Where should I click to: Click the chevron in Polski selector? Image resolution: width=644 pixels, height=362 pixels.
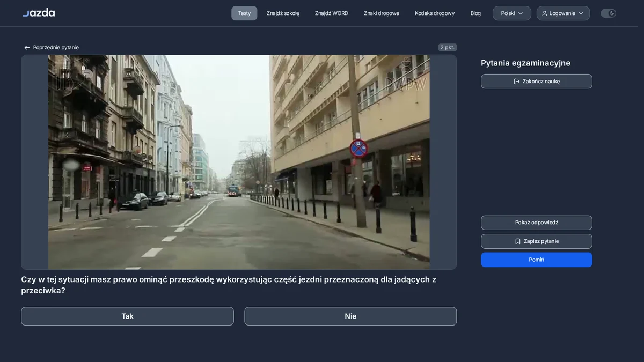pyautogui.click(x=521, y=13)
